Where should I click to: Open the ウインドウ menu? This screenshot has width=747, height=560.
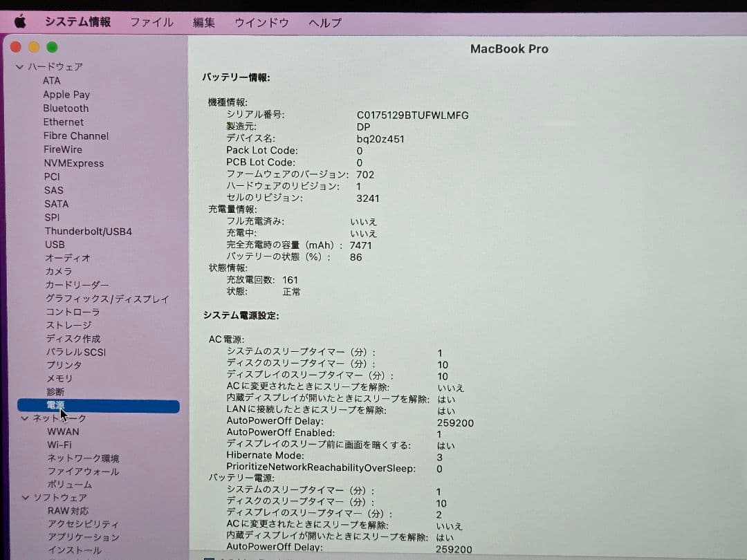click(x=261, y=21)
